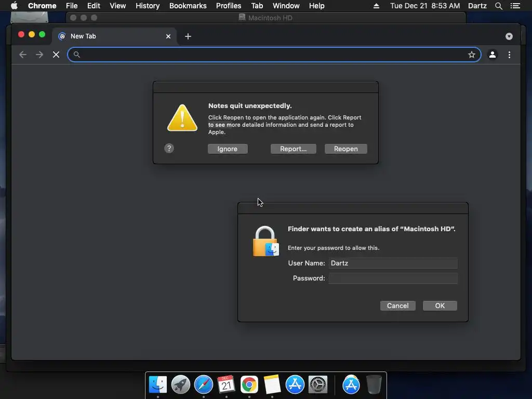Open the View menu
Image resolution: width=532 pixels, height=399 pixels.
(x=118, y=6)
